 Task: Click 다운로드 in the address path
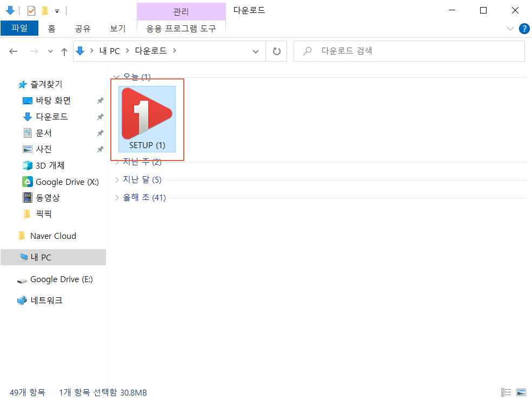151,51
